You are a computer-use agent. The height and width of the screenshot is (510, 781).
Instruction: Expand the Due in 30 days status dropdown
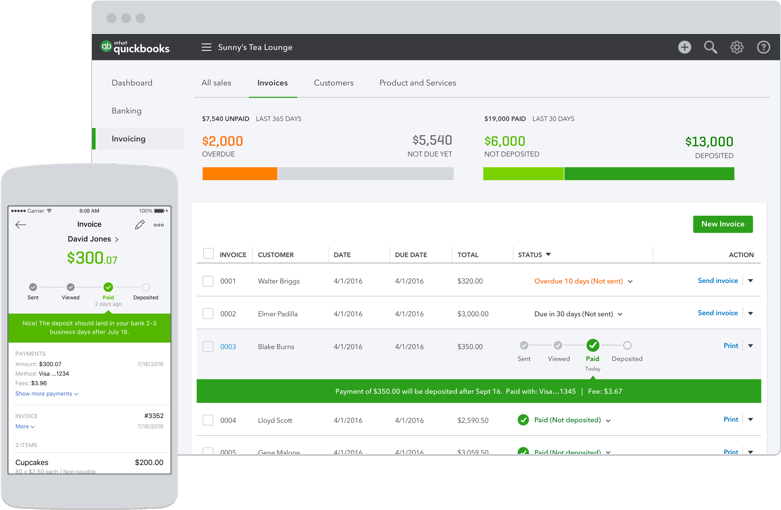coord(620,314)
